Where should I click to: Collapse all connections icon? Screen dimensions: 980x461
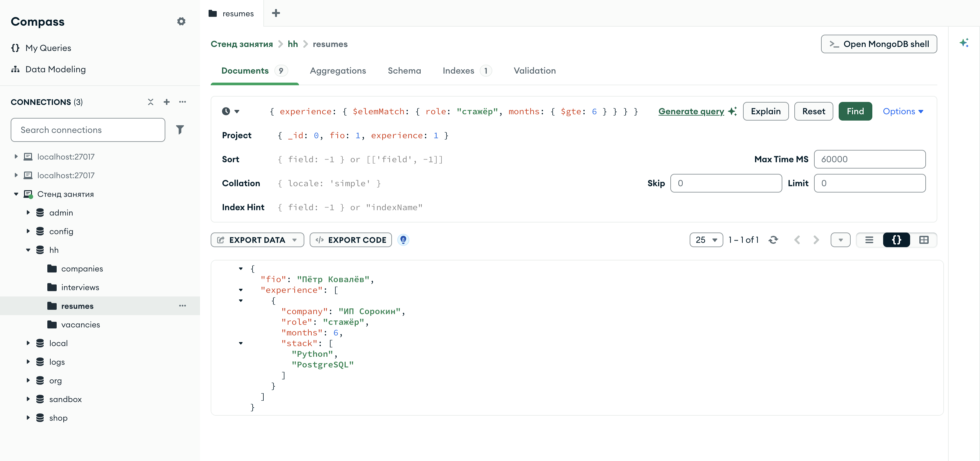coord(151,102)
